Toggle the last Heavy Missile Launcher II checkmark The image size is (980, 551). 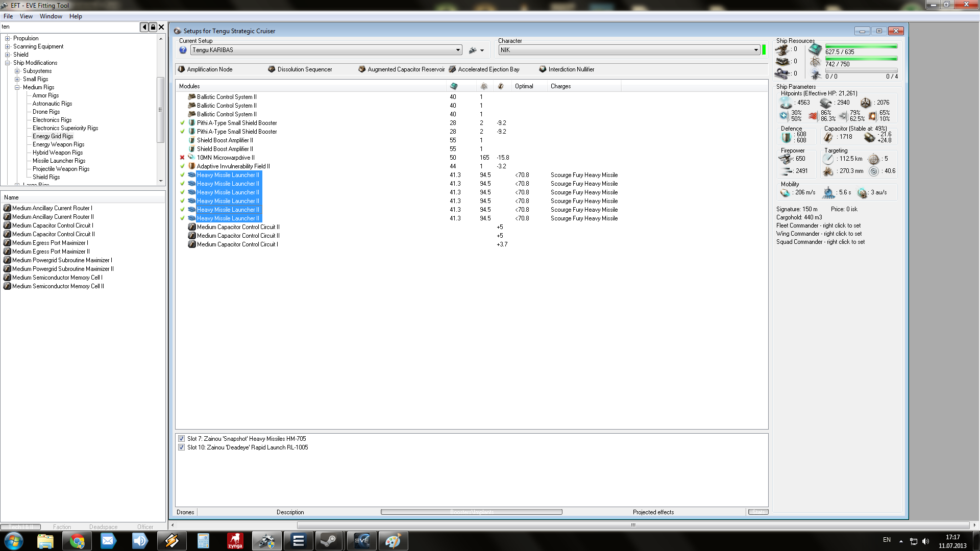182,218
